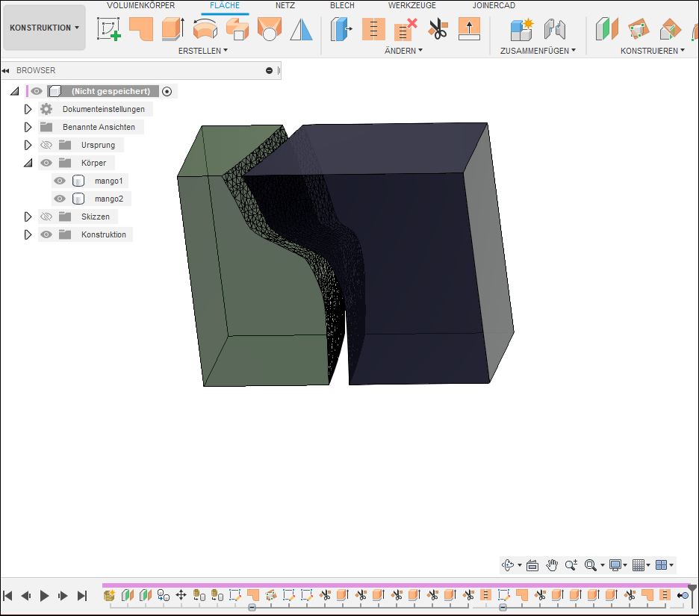Viewport: 699px width, 616px height.
Task: Select the Patch surface tool
Action: pyautogui.click(x=141, y=29)
